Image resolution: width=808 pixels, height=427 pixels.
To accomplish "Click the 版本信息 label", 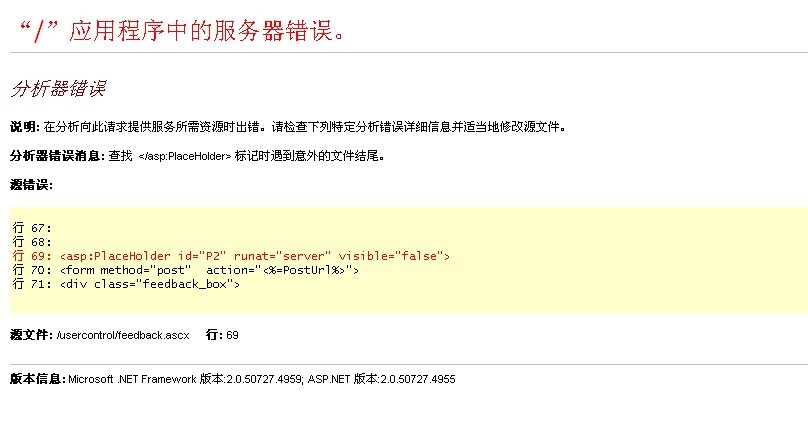I will click(x=36, y=380).
